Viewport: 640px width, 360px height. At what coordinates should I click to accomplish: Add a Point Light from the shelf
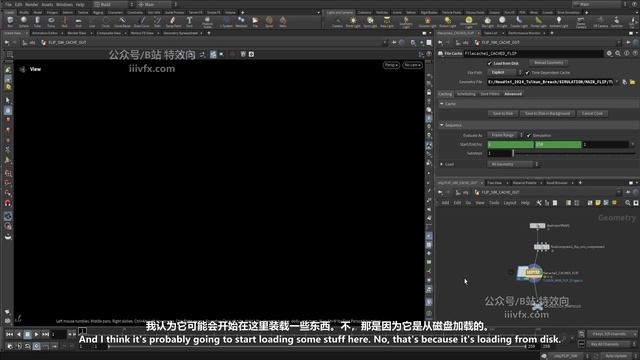[x=353, y=22]
